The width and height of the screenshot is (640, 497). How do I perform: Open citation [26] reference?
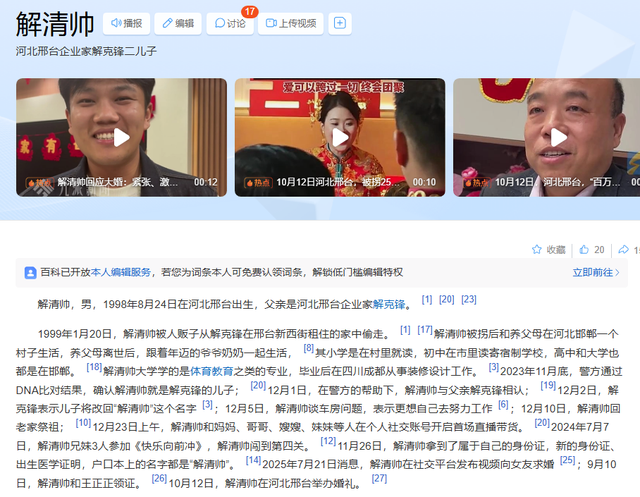tap(159, 478)
